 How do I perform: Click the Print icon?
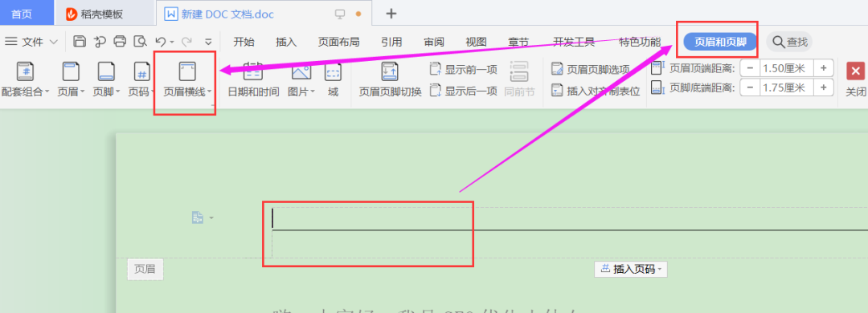click(x=120, y=41)
